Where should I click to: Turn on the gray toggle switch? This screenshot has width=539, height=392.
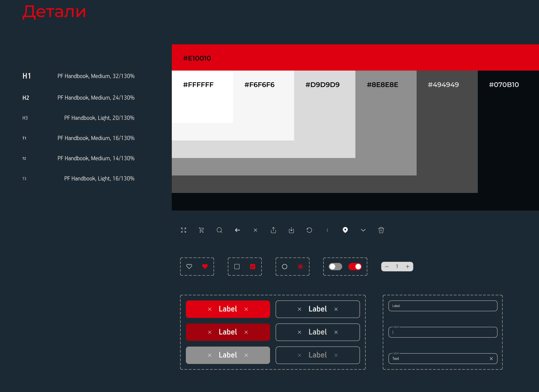335,267
